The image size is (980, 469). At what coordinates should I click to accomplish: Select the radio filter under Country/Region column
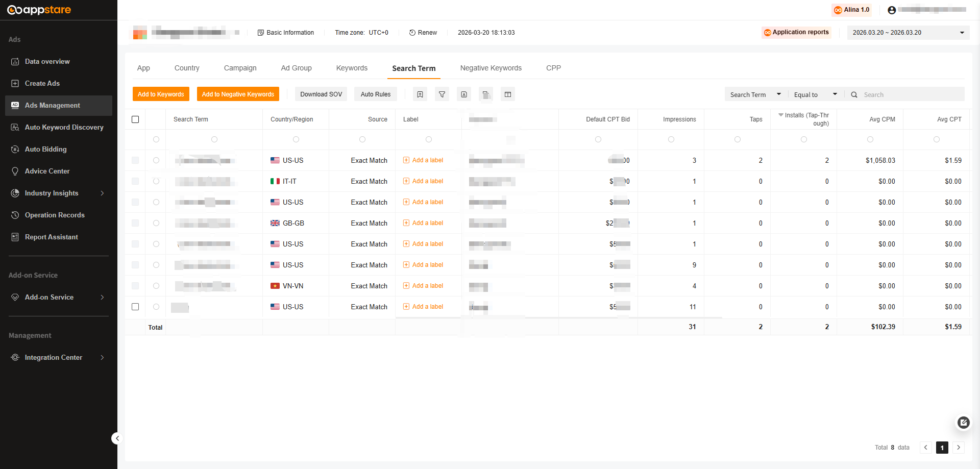tap(296, 139)
